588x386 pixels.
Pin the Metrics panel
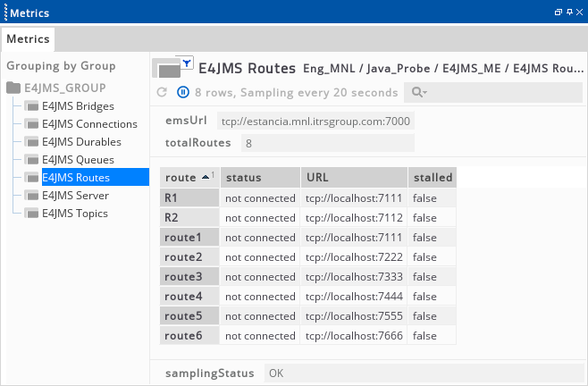point(567,13)
